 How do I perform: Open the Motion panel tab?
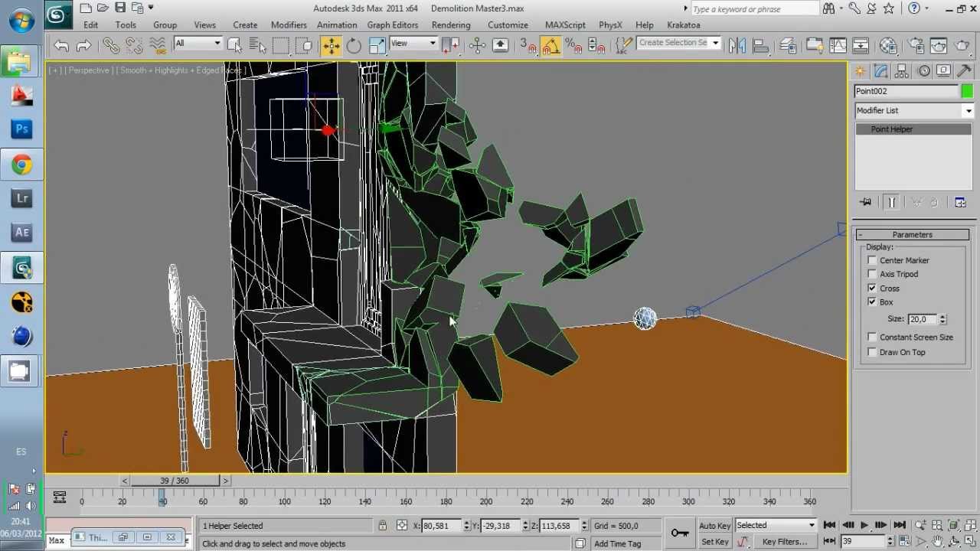pyautogui.click(x=923, y=70)
